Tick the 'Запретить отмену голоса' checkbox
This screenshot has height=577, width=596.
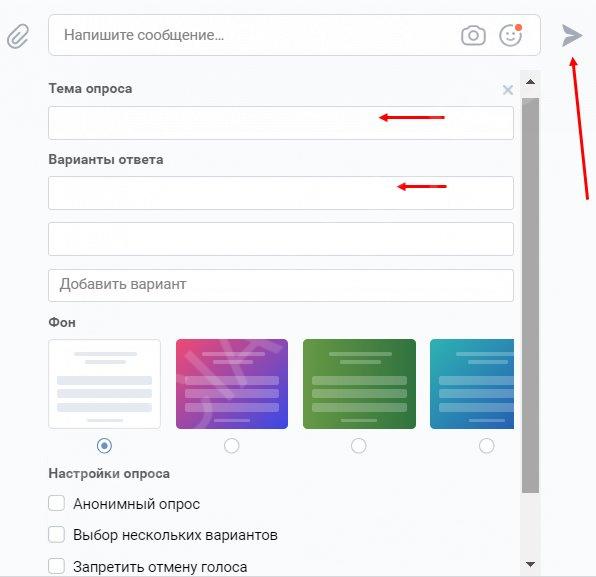tap(56, 566)
